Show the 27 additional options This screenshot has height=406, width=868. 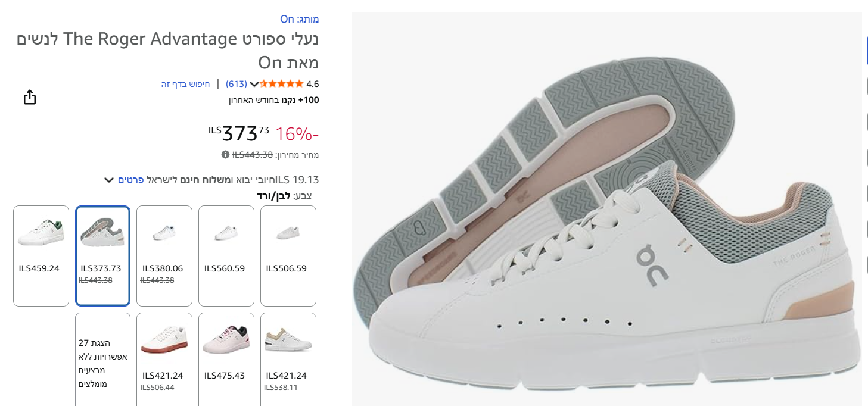pyautogui.click(x=102, y=363)
